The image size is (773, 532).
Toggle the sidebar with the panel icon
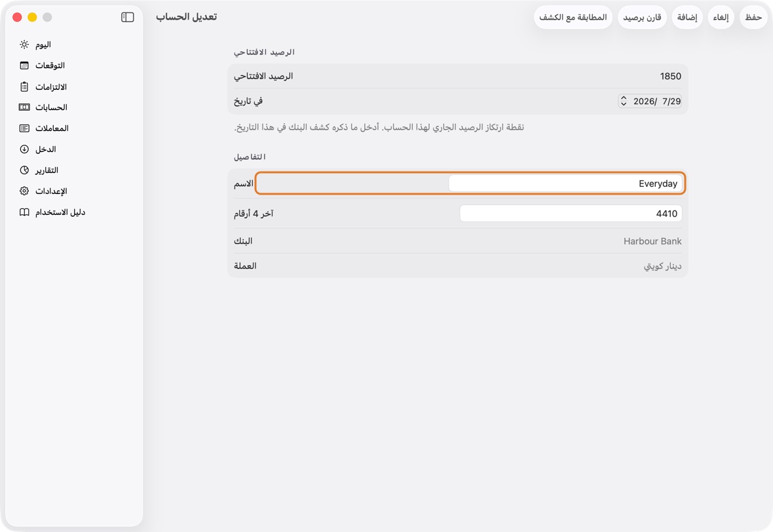point(127,17)
